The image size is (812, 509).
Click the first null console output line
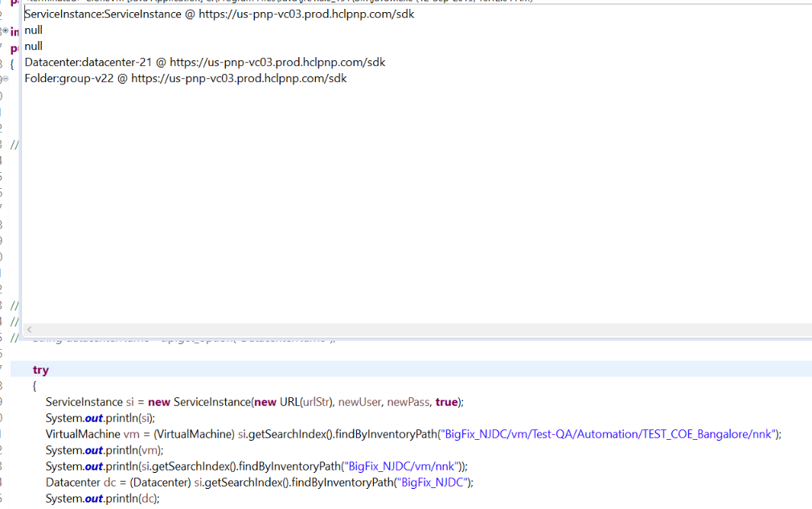[x=33, y=30]
